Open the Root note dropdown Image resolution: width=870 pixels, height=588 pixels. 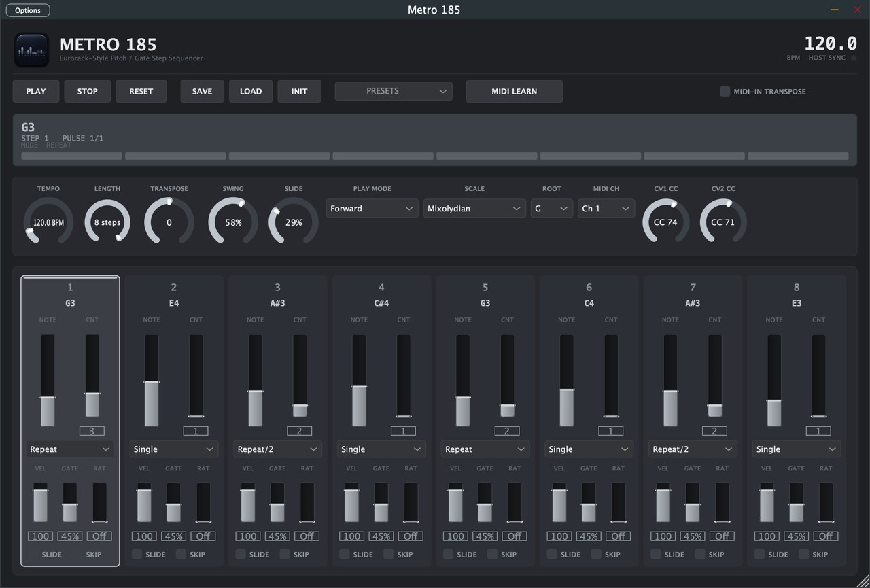(x=552, y=209)
